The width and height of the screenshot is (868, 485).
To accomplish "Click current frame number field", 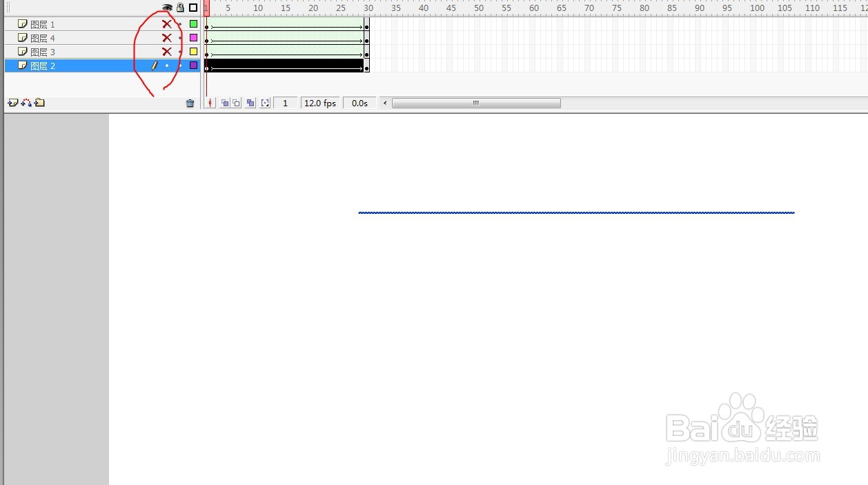I will click(x=286, y=103).
